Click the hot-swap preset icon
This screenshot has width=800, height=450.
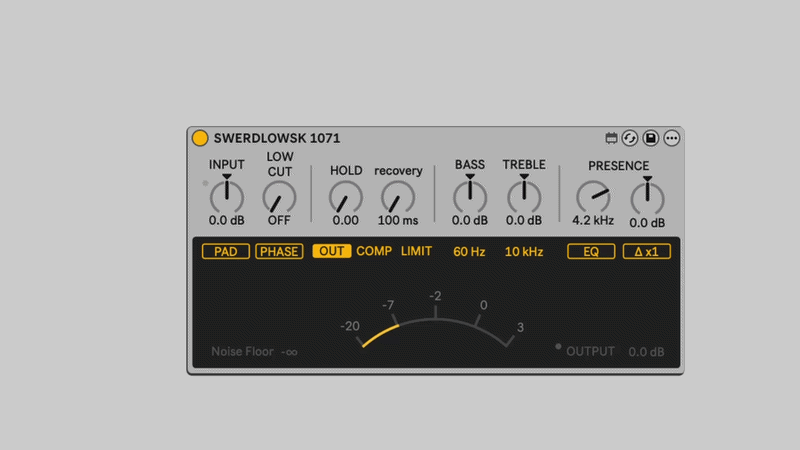coord(630,138)
